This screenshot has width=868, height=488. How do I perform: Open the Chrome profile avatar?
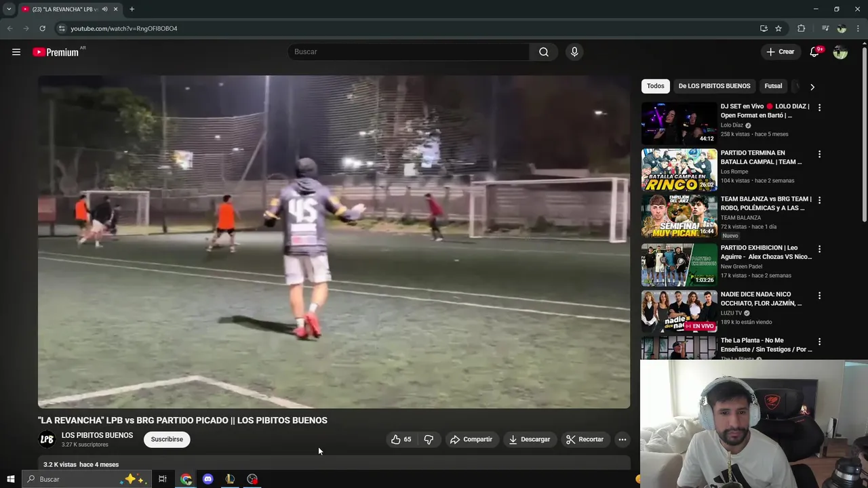[x=842, y=28]
